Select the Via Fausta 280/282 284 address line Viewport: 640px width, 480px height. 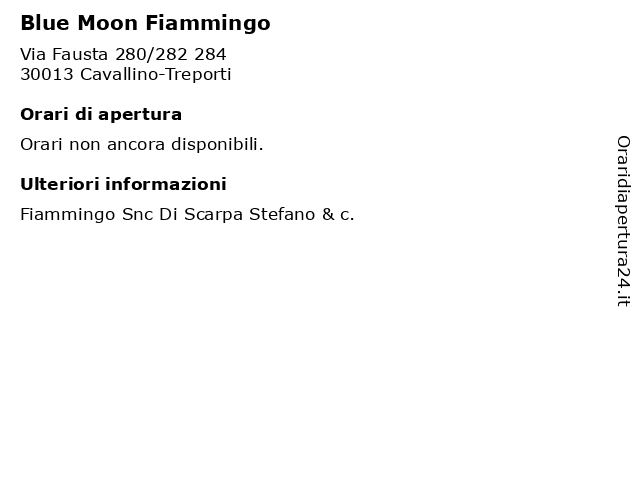click(123, 54)
